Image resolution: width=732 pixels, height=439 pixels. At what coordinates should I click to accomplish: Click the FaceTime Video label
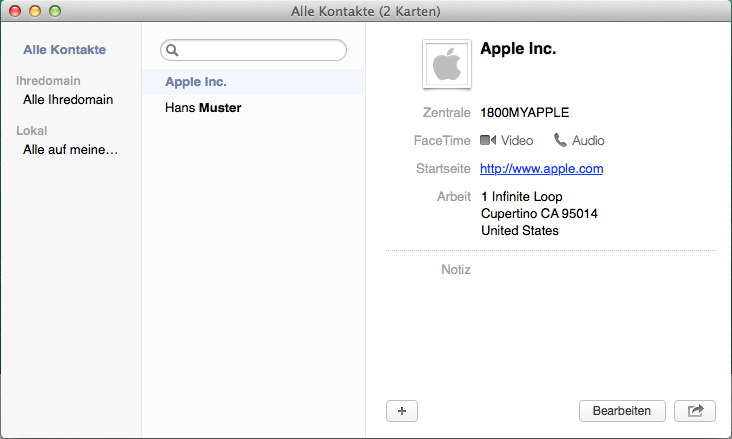click(x=517, y=141)
